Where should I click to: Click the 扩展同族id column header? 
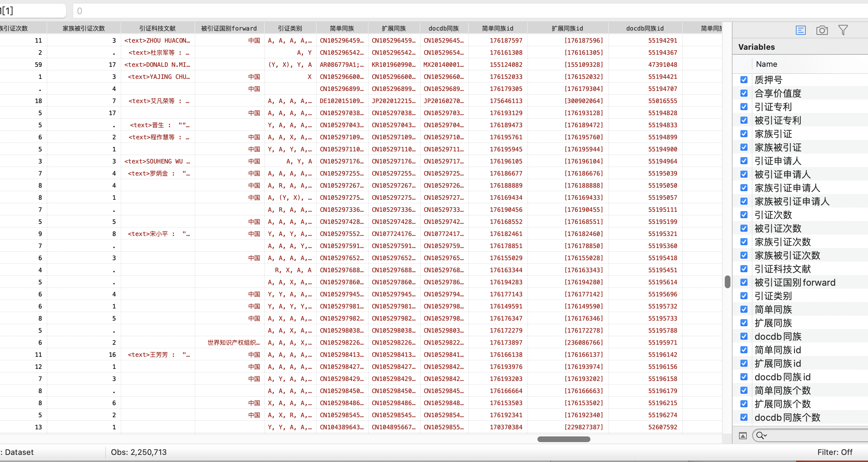[567, 28]
